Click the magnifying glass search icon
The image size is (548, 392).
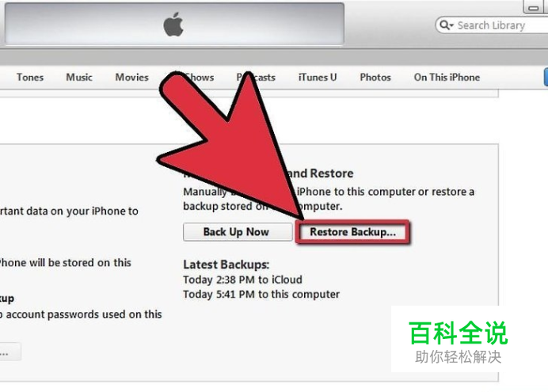point(443,25)
